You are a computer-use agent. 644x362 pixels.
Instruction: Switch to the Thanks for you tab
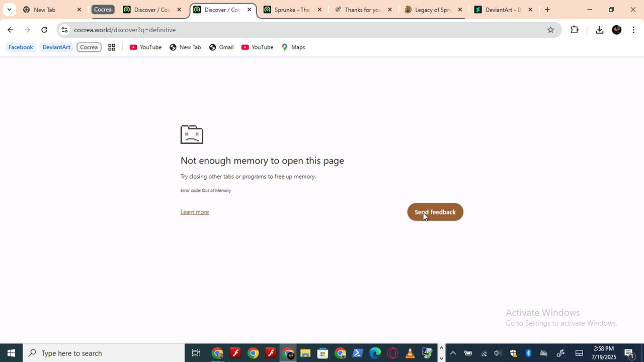pyautogui.click(x=363, y=10)
